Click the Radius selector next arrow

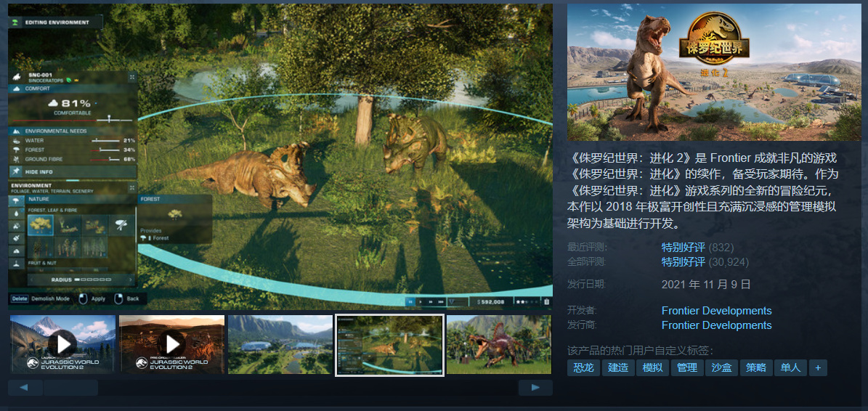pos(131,280)
